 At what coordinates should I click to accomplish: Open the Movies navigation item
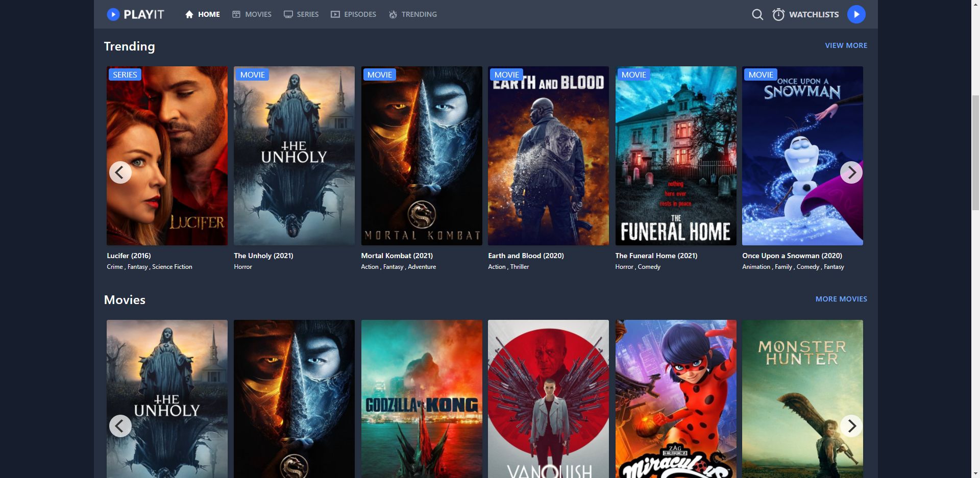point(252,14)
